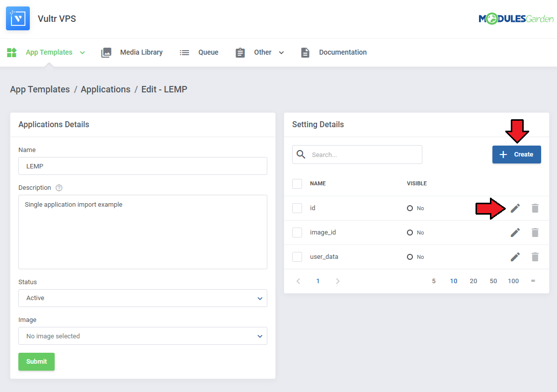This screenshot has width=557, height=392.
Task: Expand the App Templates menu chevron
Action: click(82, 53)
